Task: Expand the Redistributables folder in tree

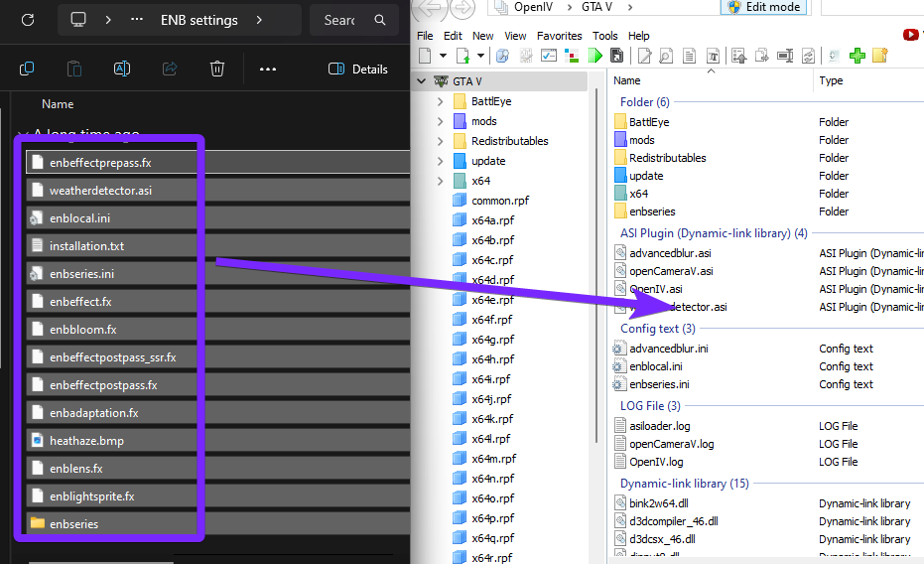Action: [x=441, y=141]
